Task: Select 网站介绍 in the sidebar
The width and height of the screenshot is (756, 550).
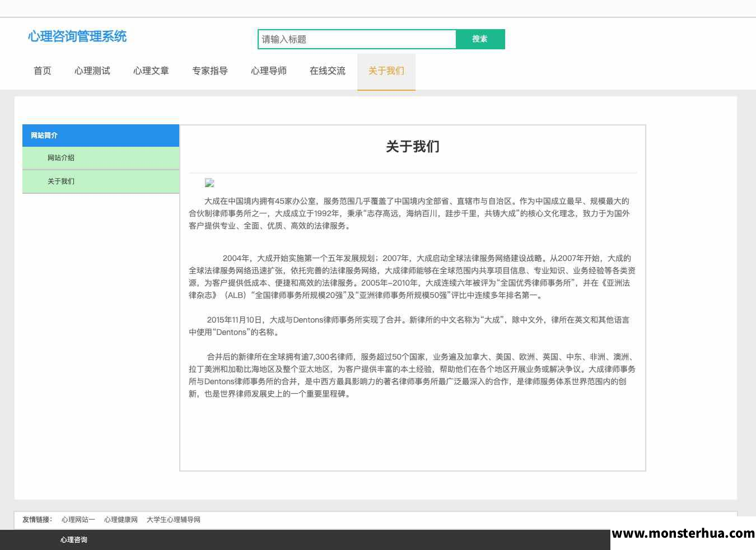Action: click(101, 158)
